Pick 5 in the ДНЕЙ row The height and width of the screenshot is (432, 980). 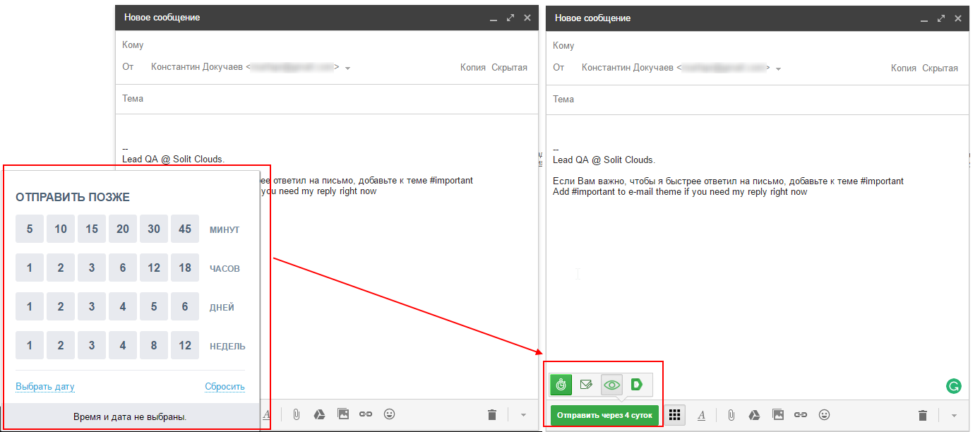point(154,306)
